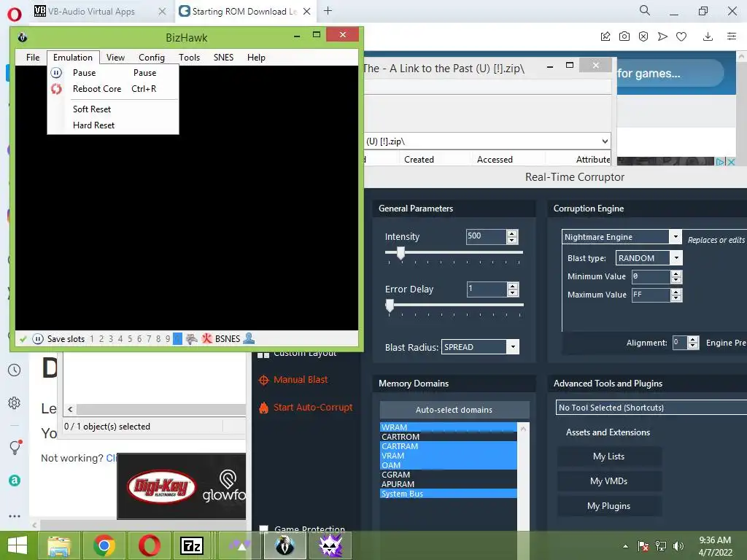Click the Intensity slider handle
The width and height of the screenshot is (747, 560).
400,253
